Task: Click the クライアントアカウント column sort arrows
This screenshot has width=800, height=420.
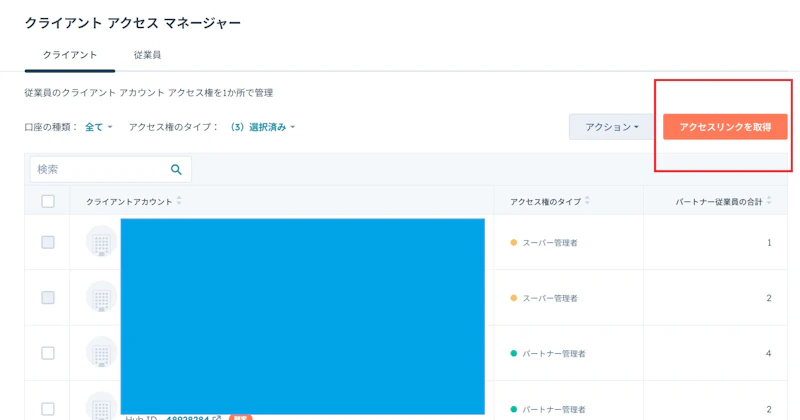Action: (x=179, y=201)
